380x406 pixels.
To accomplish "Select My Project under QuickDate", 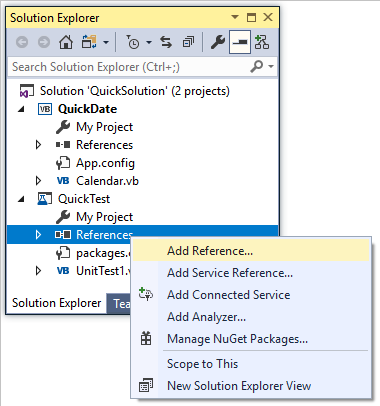I will 104,127.
